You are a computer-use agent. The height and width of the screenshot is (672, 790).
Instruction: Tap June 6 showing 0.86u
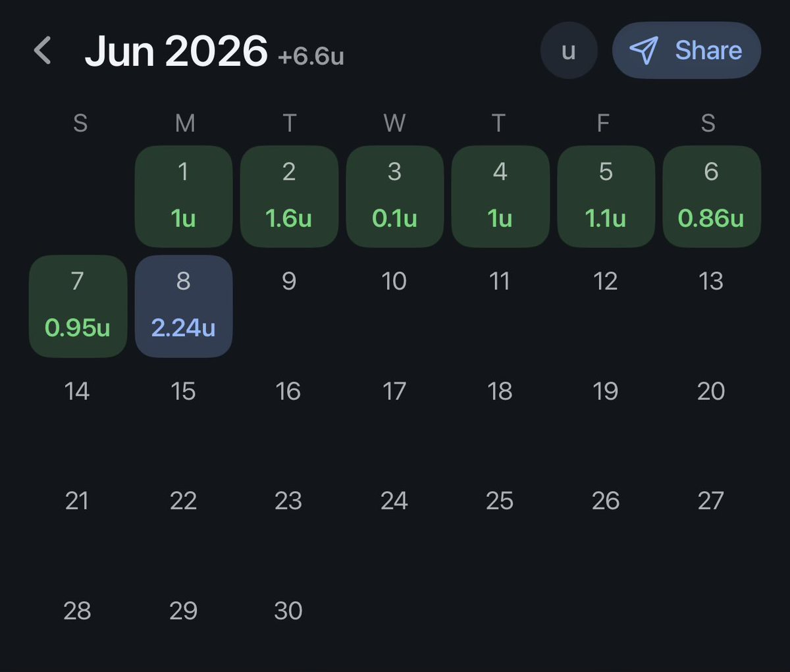pyautogui.click(x=712, y=197)
